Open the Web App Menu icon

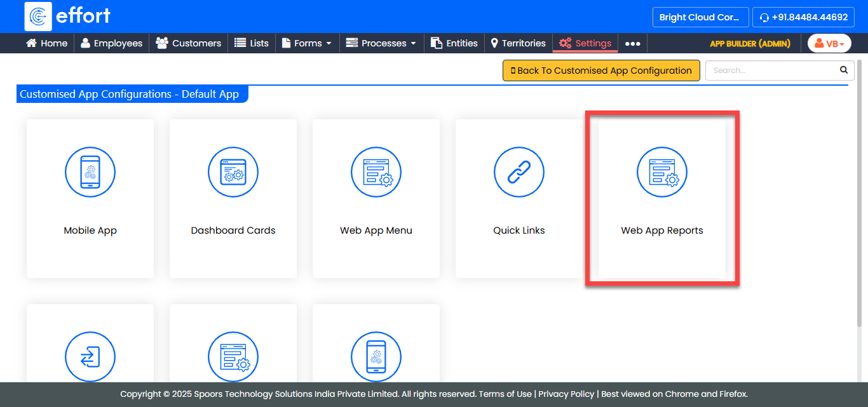(x=376, y=172)
